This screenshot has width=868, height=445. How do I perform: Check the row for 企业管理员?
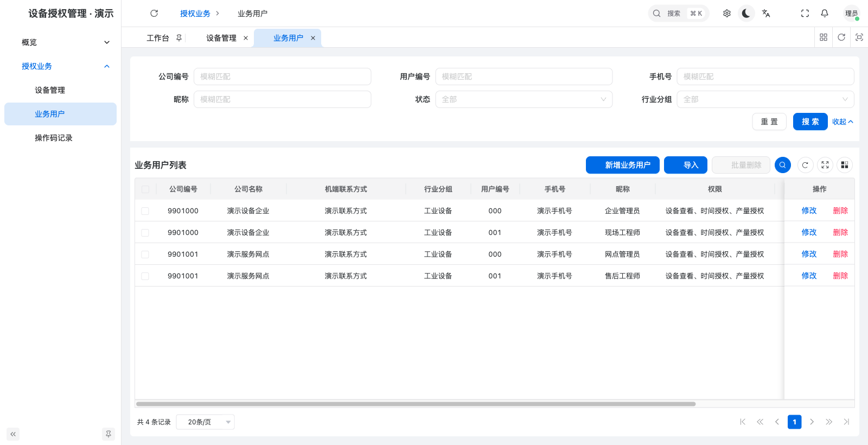pos(145,211)
